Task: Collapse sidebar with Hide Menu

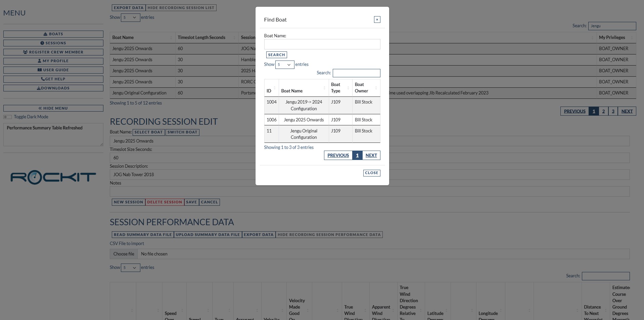Action: [53, 108]
